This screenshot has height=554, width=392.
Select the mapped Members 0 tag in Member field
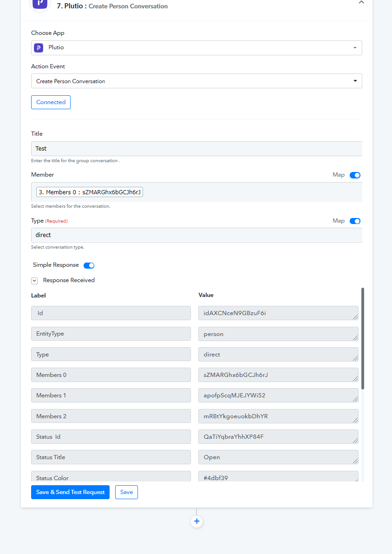point(90,192)
